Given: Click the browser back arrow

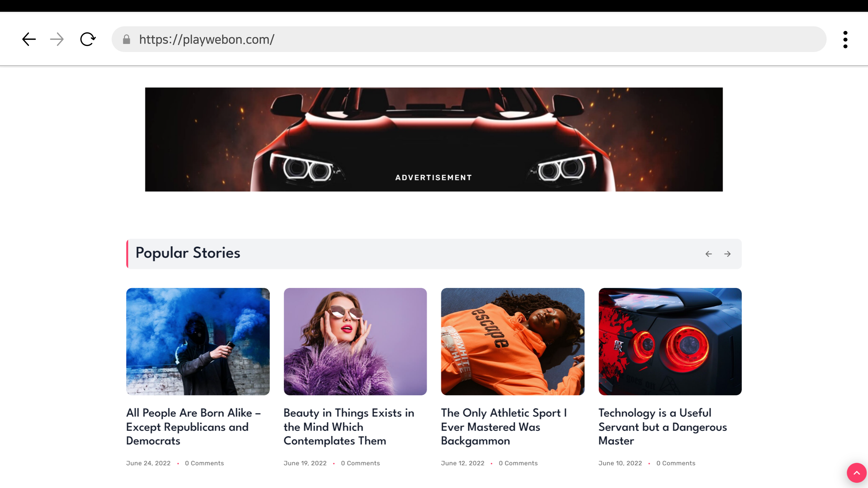Looking at the screenshot, I should coord(29,39).
